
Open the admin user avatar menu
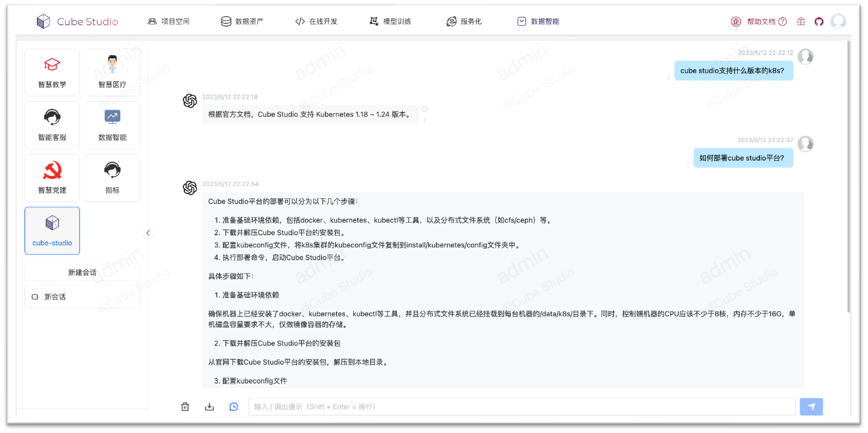838,22
